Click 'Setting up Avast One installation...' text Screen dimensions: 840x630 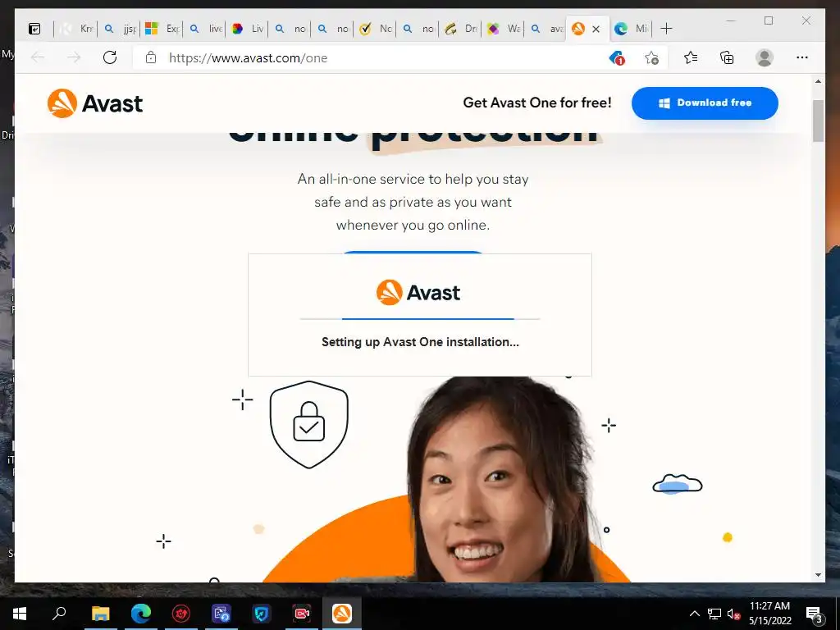(420, 342)
